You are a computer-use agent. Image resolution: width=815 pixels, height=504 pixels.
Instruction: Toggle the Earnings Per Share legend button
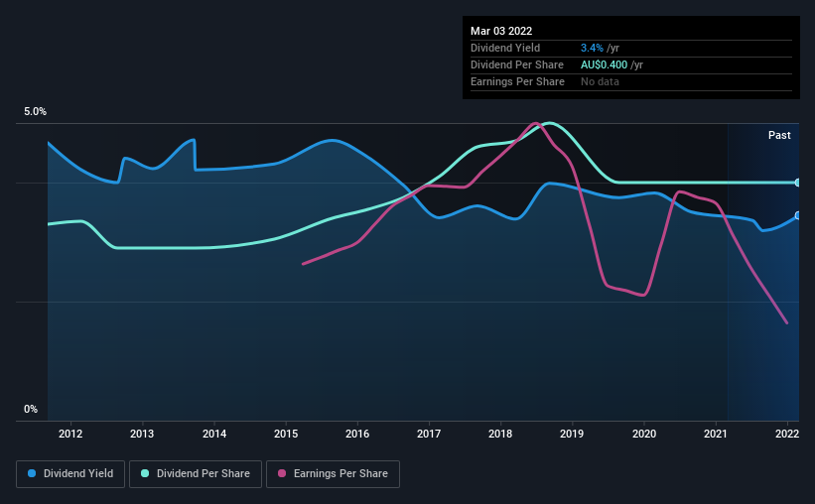tap(334, 474)
